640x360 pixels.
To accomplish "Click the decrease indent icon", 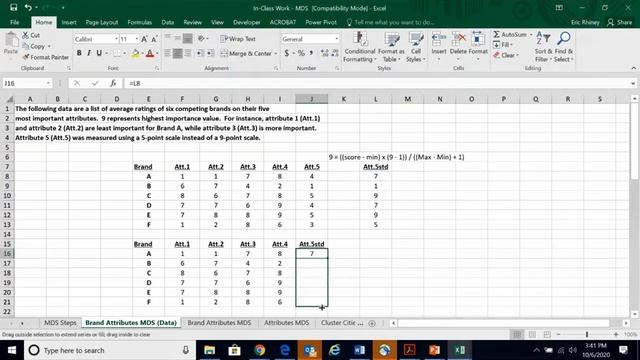I will [200, 53].
